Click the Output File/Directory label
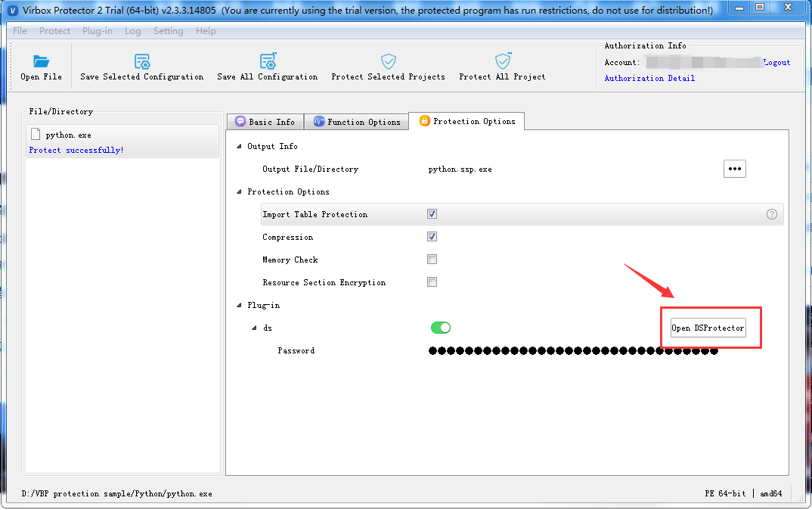 coord(310,169)
